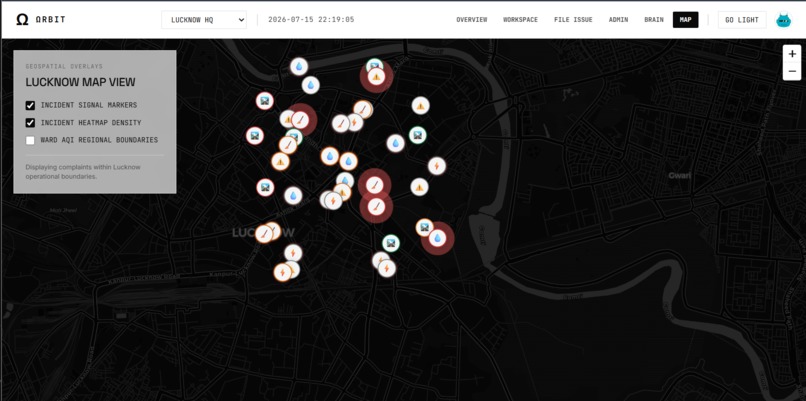Switch to the Admin section
The image size is (806, 401).
[618, 20]
